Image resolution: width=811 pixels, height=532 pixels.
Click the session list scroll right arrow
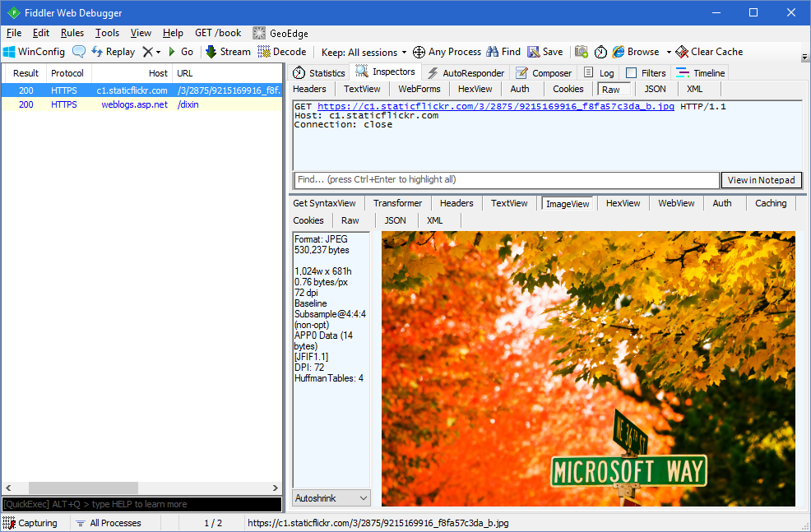[x=276, y=488]
